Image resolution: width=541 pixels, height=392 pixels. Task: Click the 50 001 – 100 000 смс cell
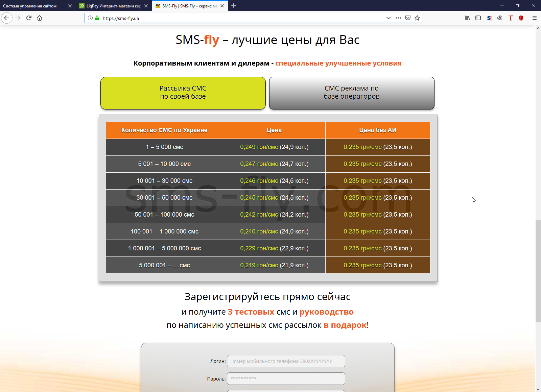pyautogui.click(x=164, y=215)
